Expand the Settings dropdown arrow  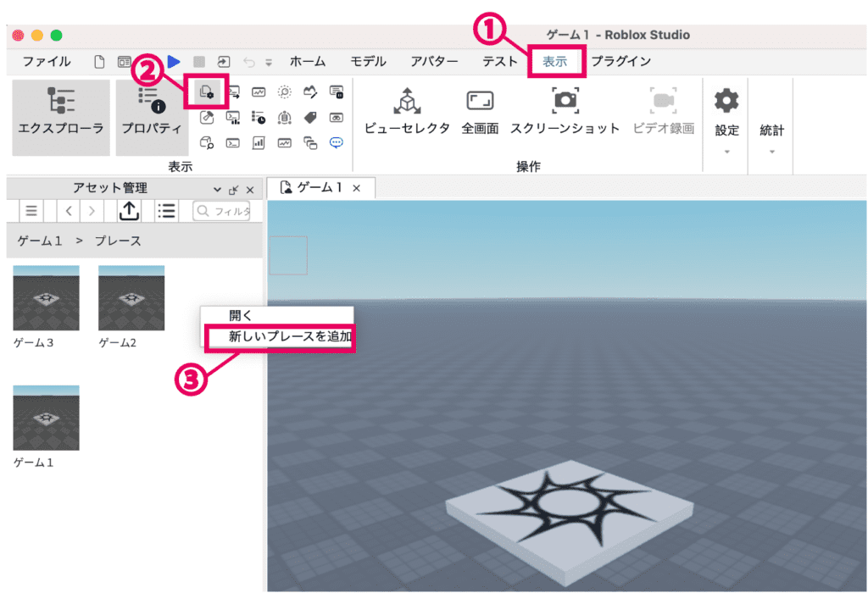tap(726, 152)
